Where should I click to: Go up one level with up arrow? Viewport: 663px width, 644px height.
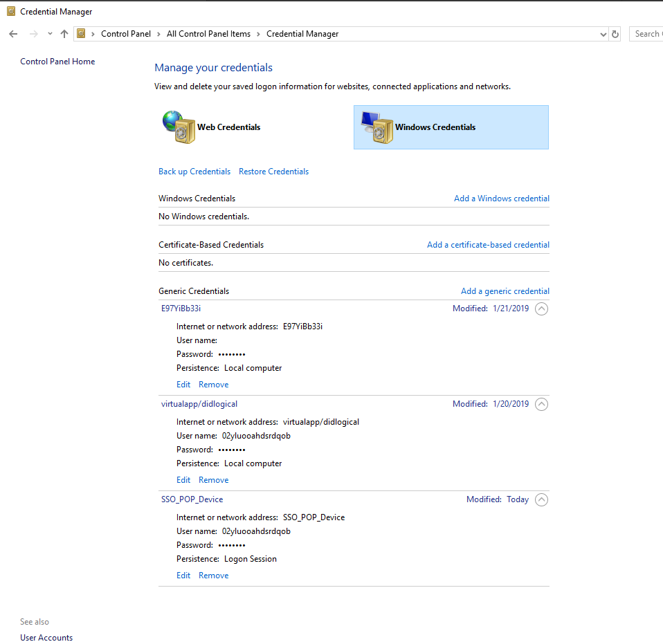[64, 34]
